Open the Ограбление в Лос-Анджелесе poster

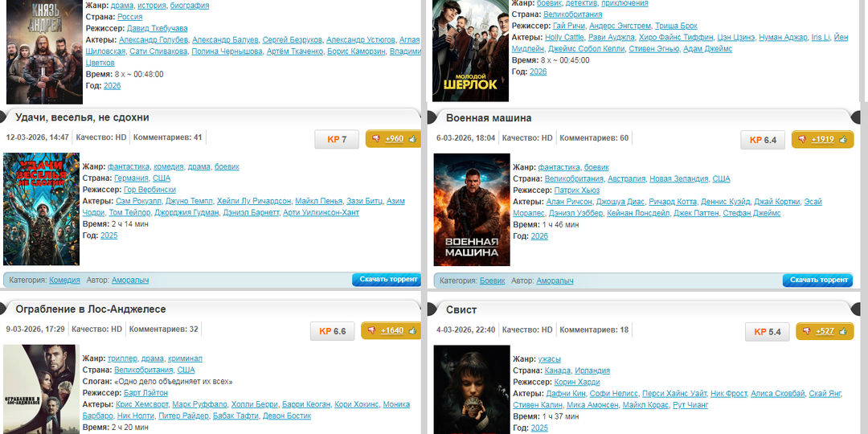coord(42,389)
